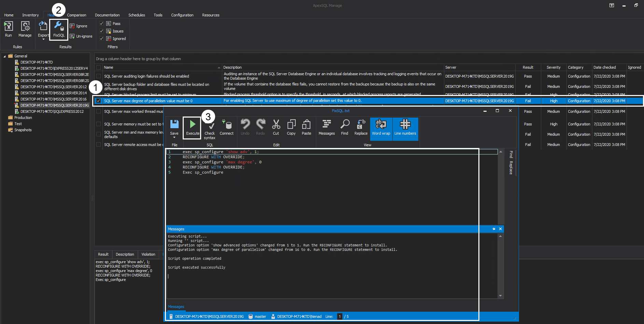Screen dimensions: 644x324
Task: Redo the edit in FixSQL editor
Action: 260,127
